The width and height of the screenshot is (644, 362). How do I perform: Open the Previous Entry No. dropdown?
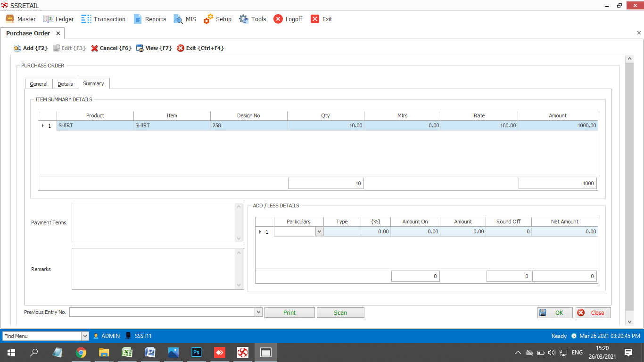click(x=258, y=312)
